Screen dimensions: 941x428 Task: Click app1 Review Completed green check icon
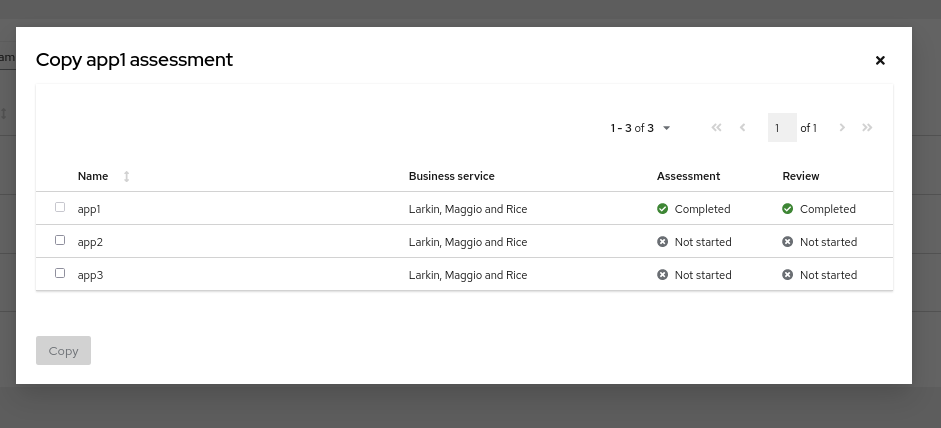787,209
